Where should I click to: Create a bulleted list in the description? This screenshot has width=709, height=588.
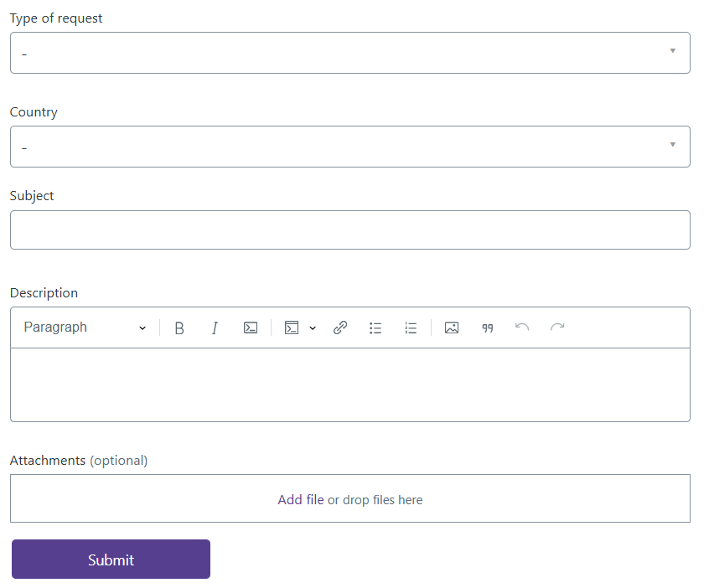pos(375,327)
